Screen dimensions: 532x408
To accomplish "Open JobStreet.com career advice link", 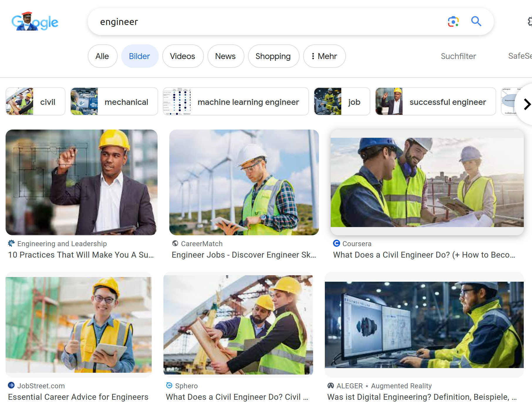I will [78, 397].
